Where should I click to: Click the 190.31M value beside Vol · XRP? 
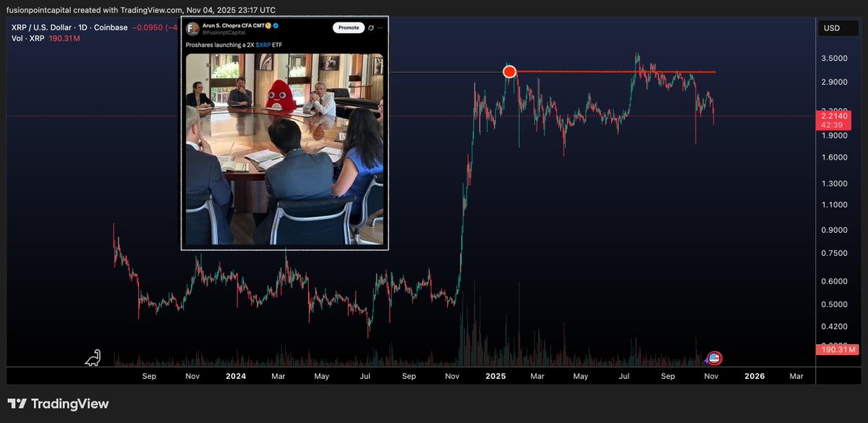pos(64,38)
